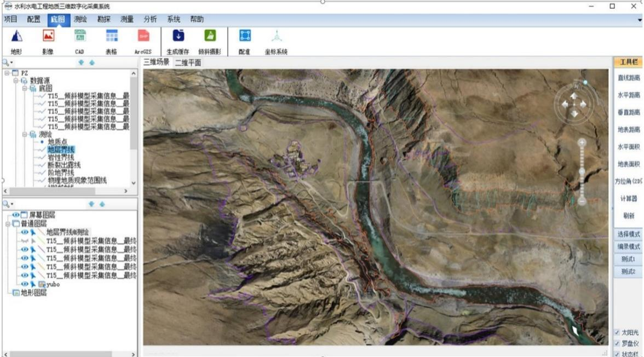
Task: Toggle the 太阳光 sunlight checkbox
Action: [x=617, y=333]
